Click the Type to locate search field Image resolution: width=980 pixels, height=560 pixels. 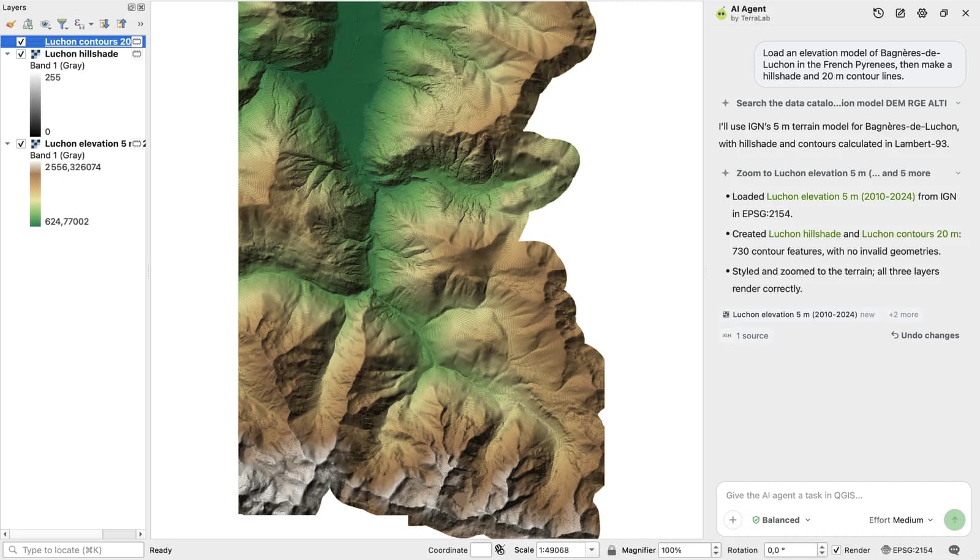pos(73,550)
